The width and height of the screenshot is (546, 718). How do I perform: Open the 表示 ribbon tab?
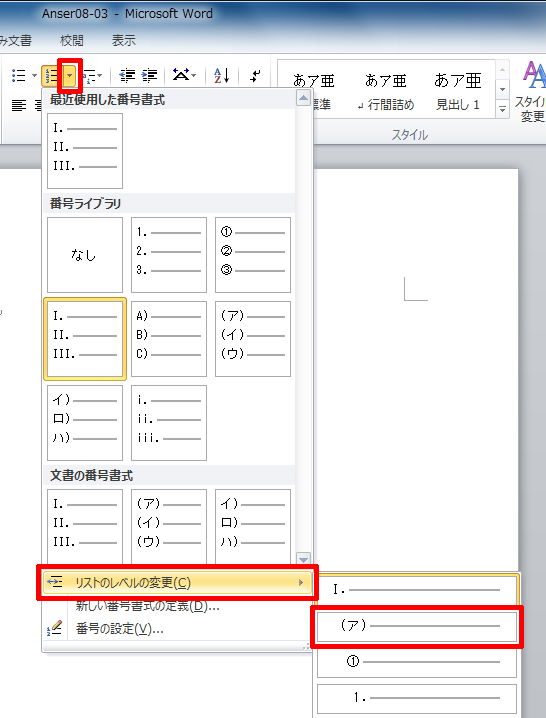coord(124,40)
